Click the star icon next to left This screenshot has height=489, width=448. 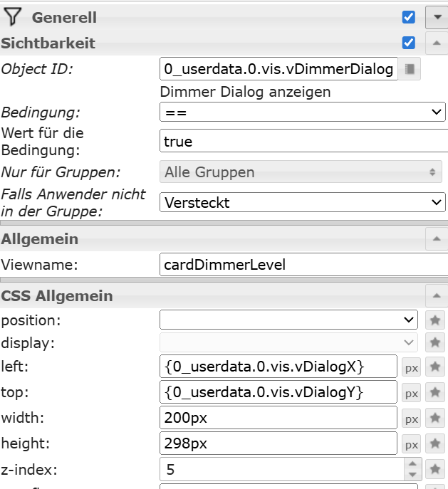[436, 367]
